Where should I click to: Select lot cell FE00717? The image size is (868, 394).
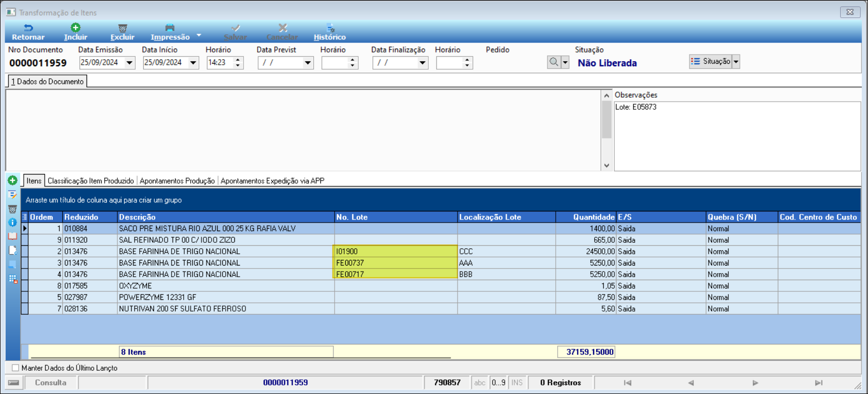[x=396, y=274]
